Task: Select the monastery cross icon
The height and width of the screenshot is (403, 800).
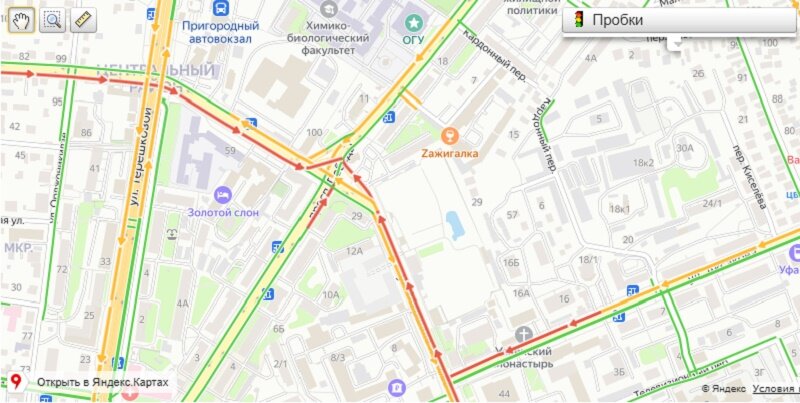Action: [523, 335]
